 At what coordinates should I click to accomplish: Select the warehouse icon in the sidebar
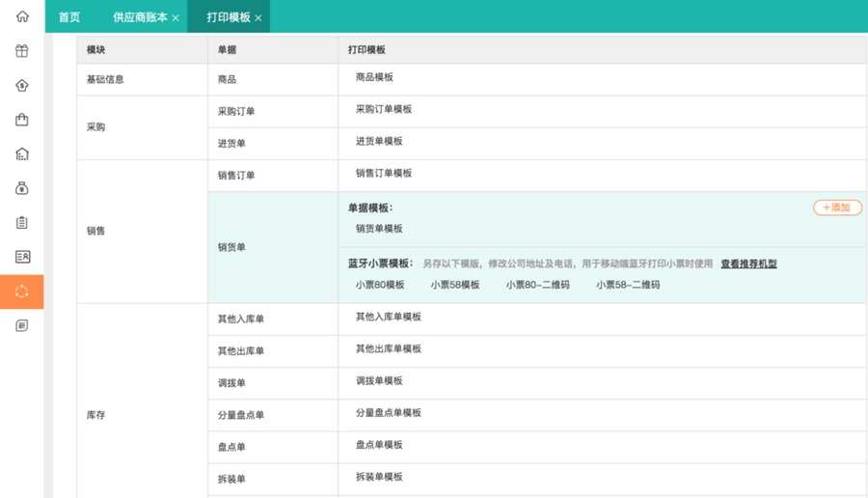tap(22, 153)
